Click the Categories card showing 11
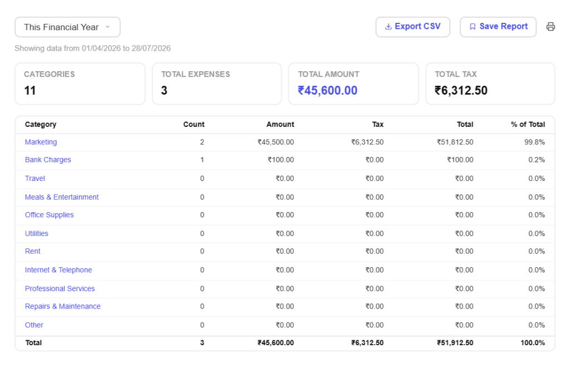 (80, 84)
